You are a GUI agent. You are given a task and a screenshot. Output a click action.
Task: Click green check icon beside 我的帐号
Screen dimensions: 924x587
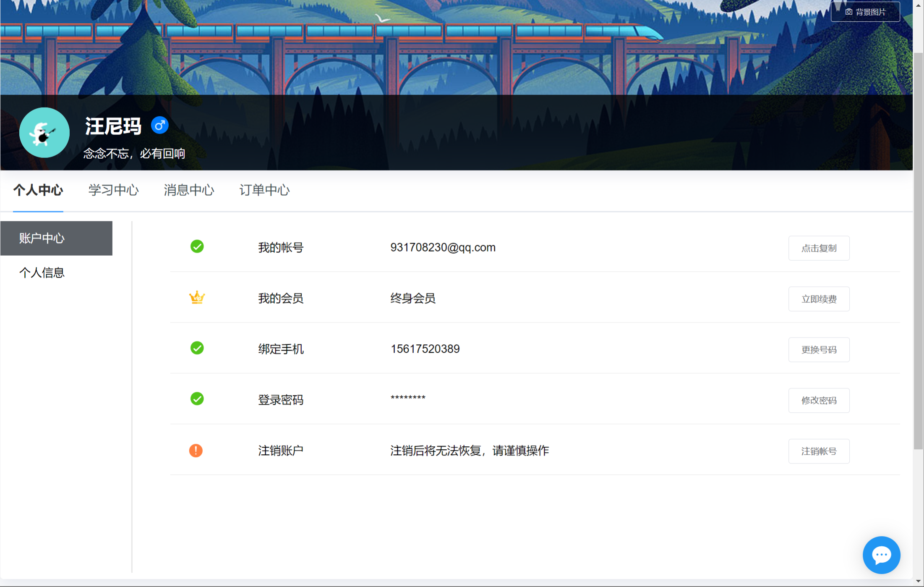click(197, 246)
